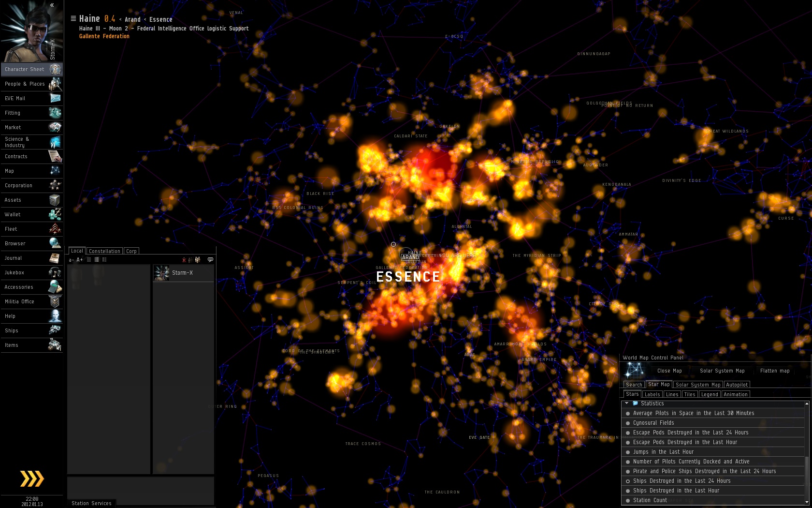Click the red X pilot filter icon
Screen dimensions: 812x508
[x=184, y=260]
